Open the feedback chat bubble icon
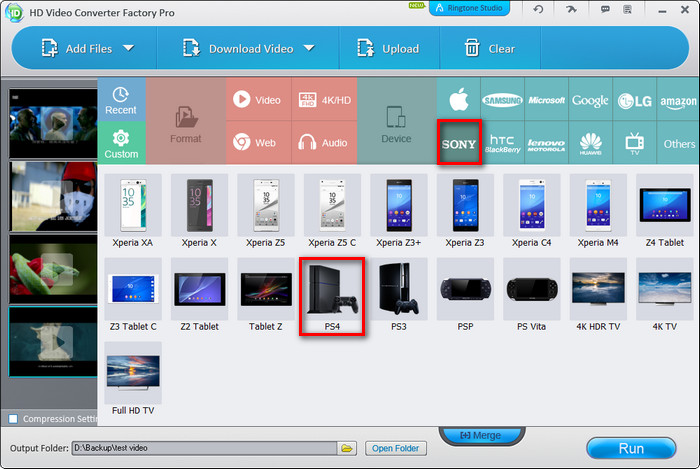The image size is (700, 469). coord(605,9)
